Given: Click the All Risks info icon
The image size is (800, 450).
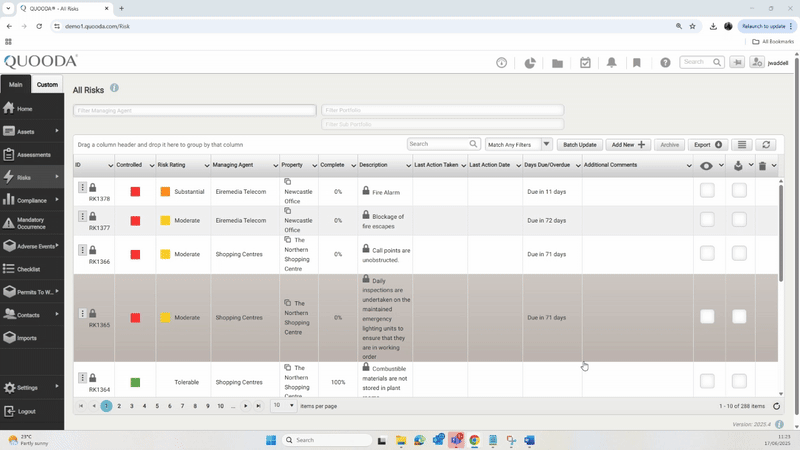Looking at the screenshot, I should point(114,88).
